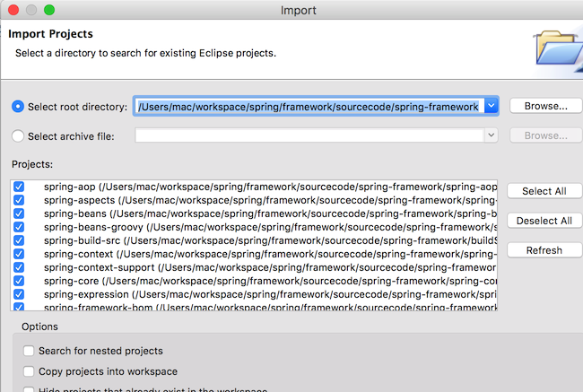Deselect the spring-build-src checkbox

point(20,241)
